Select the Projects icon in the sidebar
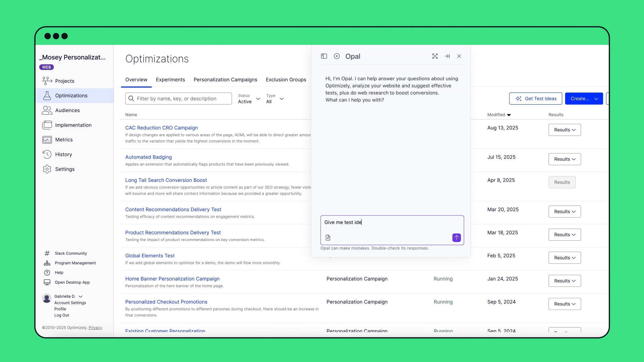The height and width of the screenshot is (362, 644). pyautogui.click(x=47, y=81)
